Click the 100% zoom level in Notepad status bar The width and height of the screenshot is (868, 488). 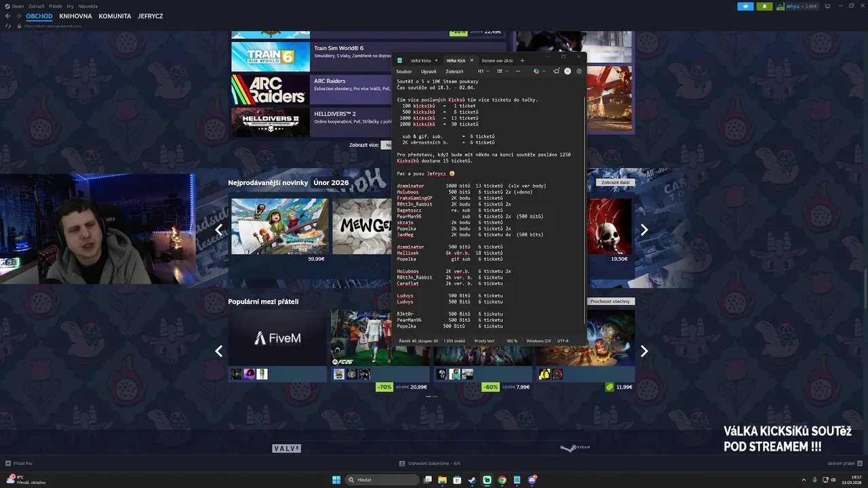pos(512,341)
